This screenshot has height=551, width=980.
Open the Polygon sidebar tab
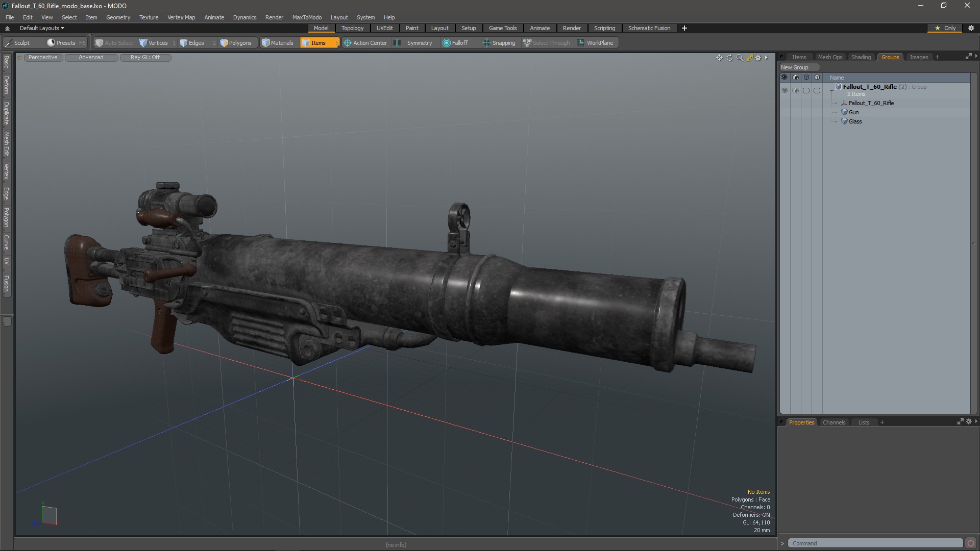pyautogui.click(x=6, y=218)
